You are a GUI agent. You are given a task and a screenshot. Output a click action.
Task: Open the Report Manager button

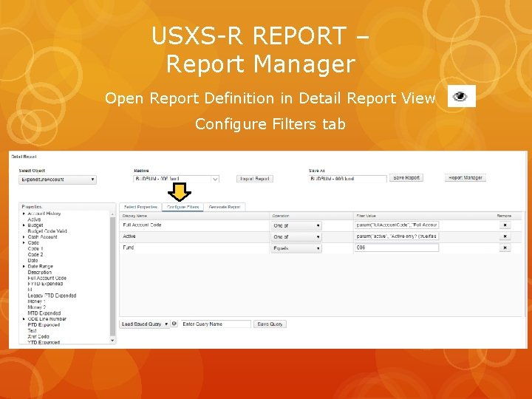(465, 178)
